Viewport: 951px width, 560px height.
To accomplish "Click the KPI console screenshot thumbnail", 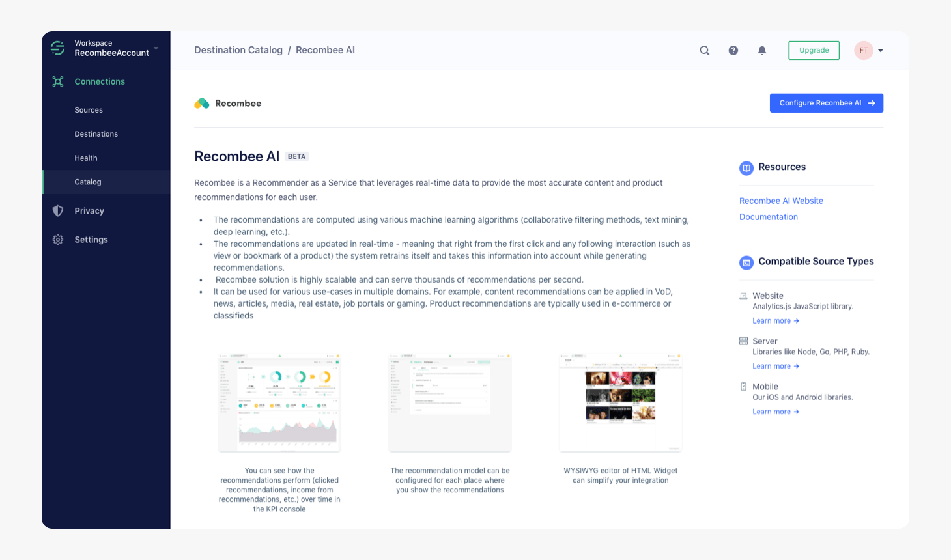I will click(279, 402).
